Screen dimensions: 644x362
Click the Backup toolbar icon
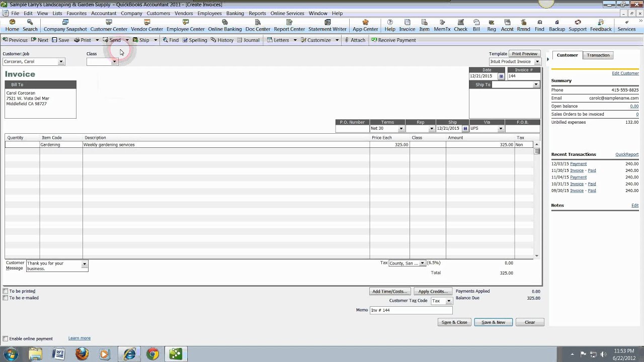coord(557,26)
